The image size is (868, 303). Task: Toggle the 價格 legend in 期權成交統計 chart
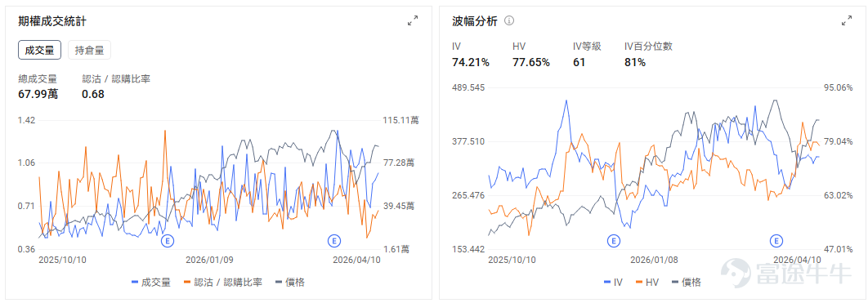[x=289, y=282]
